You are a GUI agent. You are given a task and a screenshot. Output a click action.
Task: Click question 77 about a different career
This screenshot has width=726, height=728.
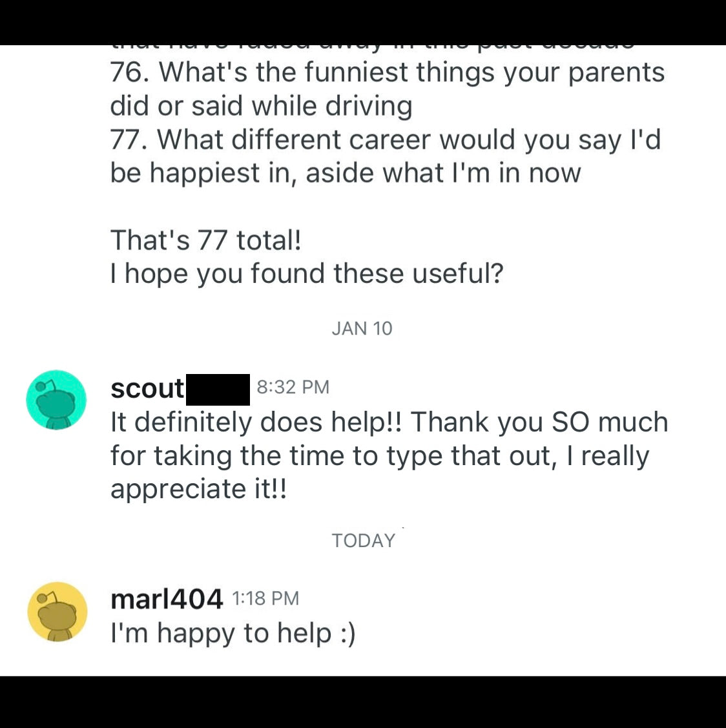point(385,140)
